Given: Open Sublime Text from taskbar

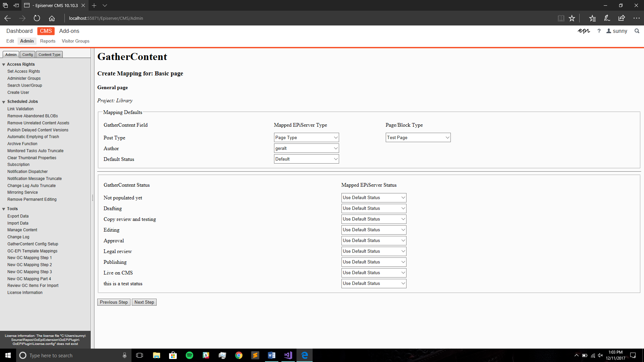Looking at the screenshot, I should 255,355.
